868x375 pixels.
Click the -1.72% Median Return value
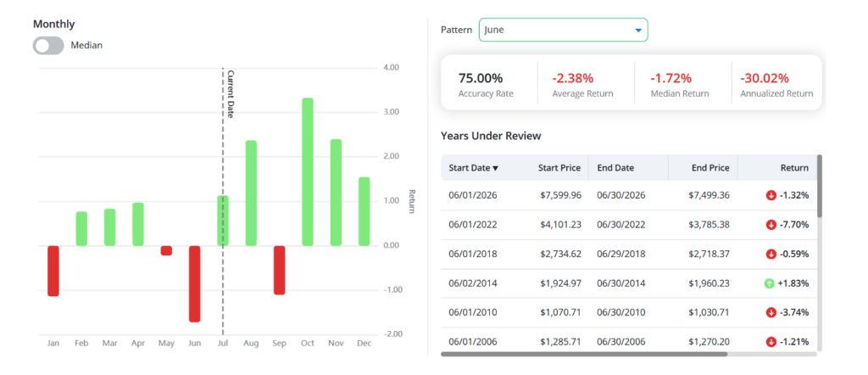671,79
